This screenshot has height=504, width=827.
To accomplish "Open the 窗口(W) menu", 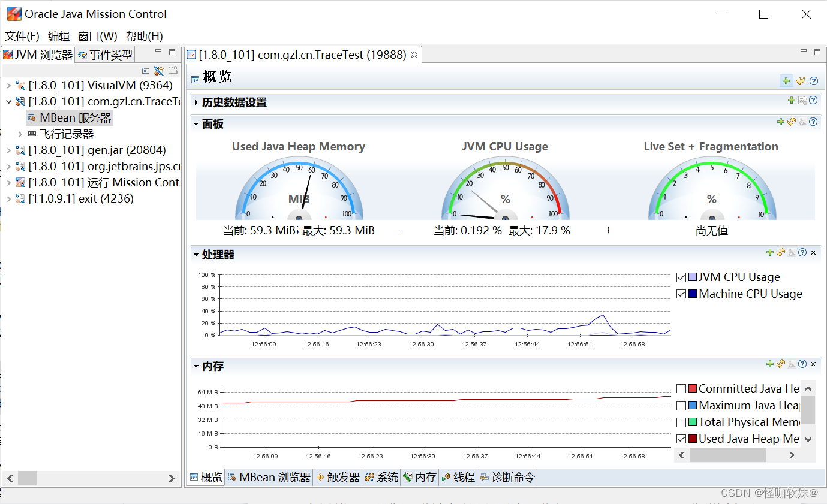I will (98, 36).
